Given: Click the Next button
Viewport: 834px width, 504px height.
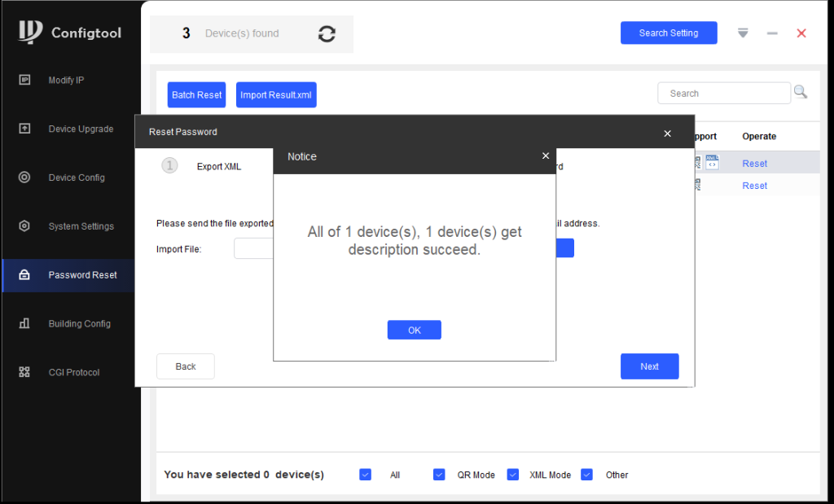Looking at the screenshot, I should (649, 366).
